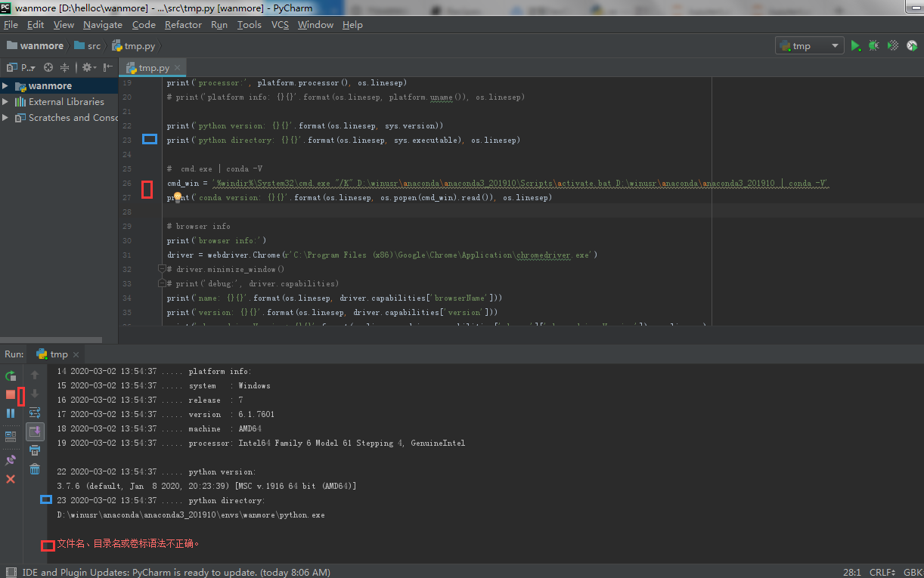This screenshot has width=924, height=578.
Task: Change GBK file encoding in status bar
Action: tap(913, 572)
